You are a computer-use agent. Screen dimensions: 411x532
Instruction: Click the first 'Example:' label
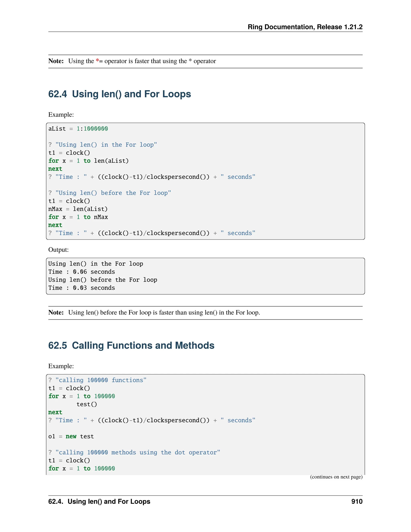tap(61, 114)
